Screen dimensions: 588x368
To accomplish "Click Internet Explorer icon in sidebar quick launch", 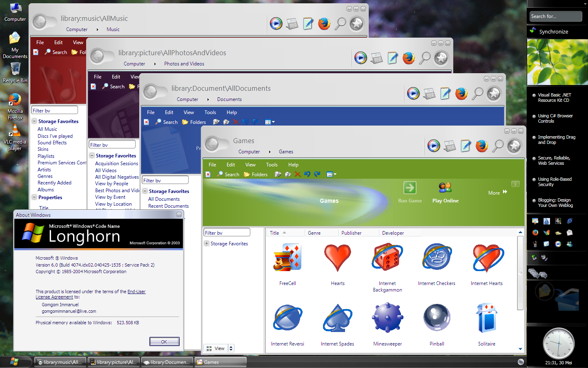I will (x=570, y=221).
